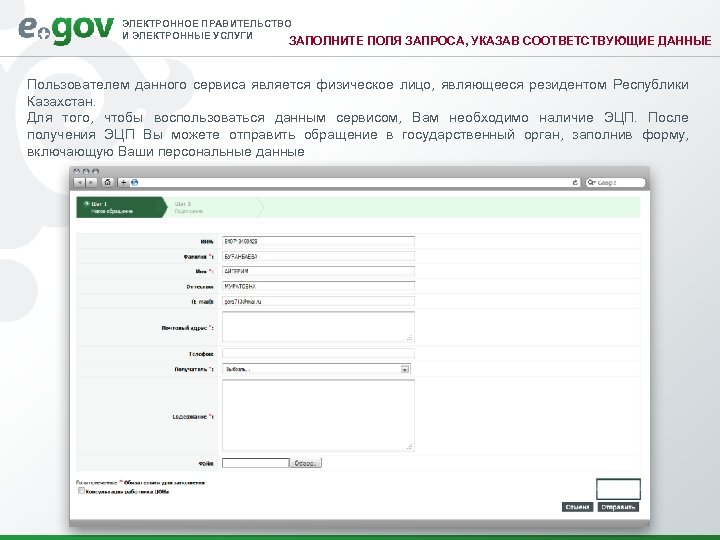Click the E-mail input field
720x540 pixels.
318,302
